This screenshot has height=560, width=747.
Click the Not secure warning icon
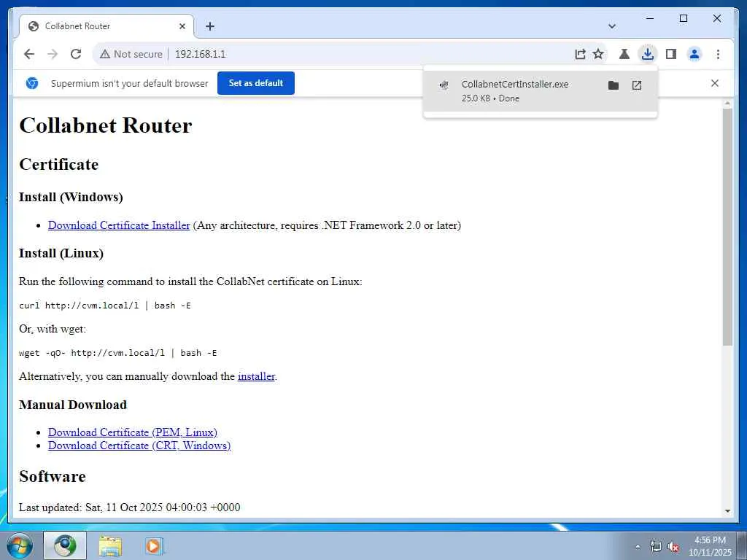point(105,54)
